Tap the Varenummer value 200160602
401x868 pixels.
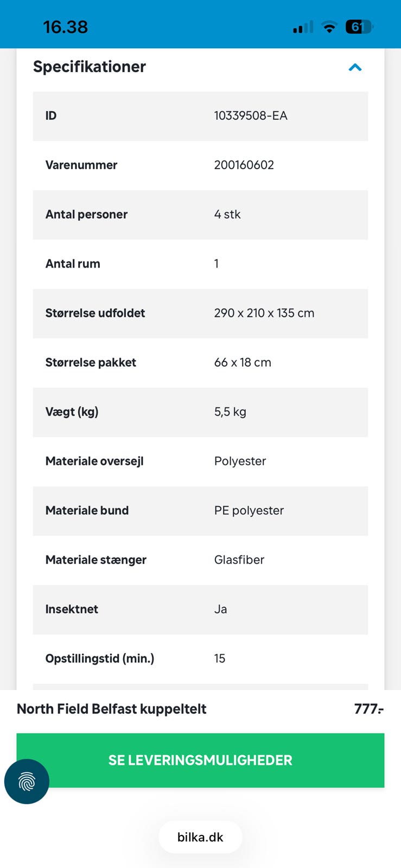244,165
